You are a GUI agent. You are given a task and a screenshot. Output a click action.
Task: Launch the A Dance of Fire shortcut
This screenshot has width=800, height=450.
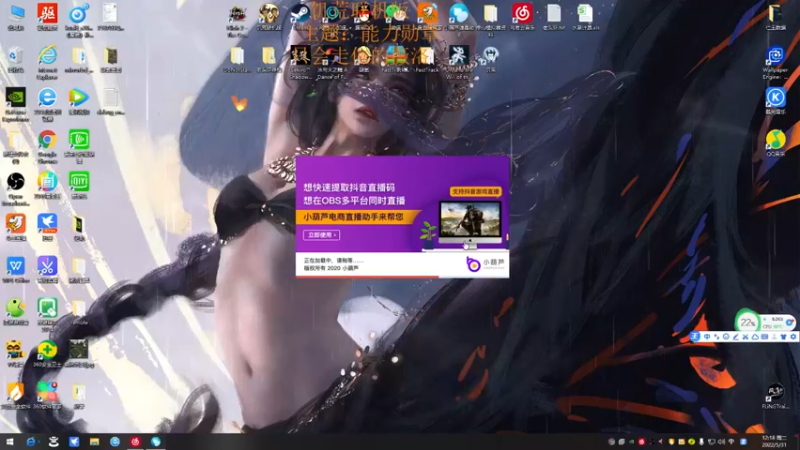[332, 62]
